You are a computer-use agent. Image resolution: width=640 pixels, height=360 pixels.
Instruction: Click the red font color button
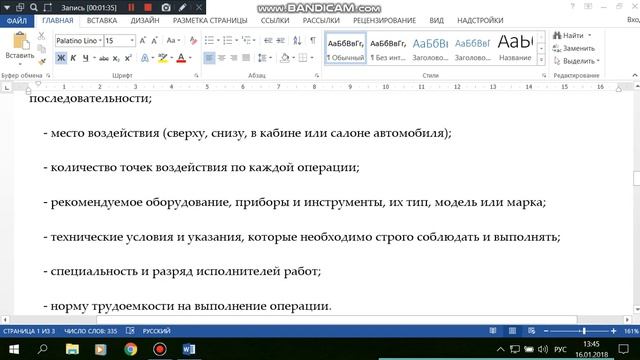pyautogui.click(x=181, y=58)
